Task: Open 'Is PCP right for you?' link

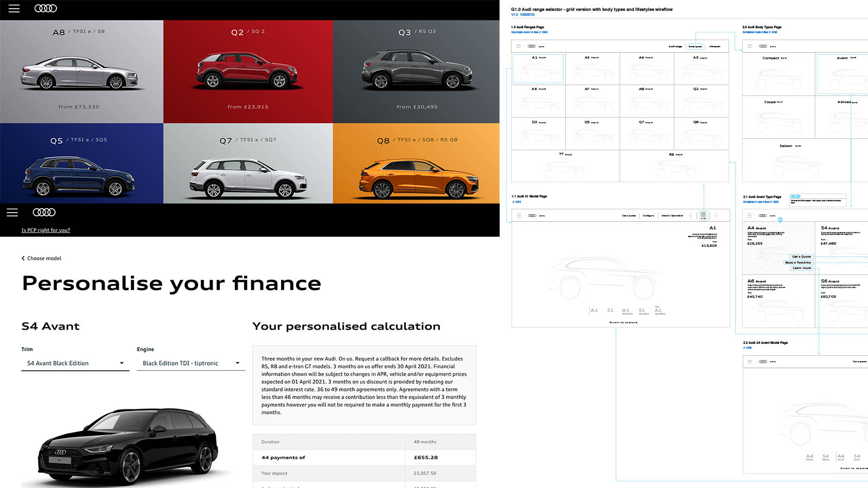Action: tap(46, 230)
